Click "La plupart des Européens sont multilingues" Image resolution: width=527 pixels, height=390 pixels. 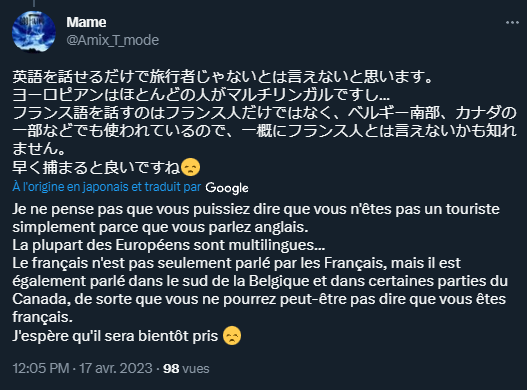[169, 245]
